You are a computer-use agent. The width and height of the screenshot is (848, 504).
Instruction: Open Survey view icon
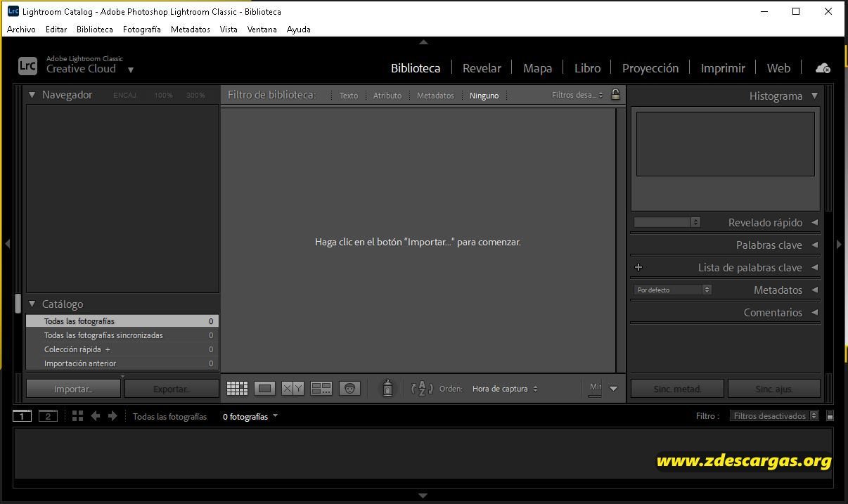[321, 388]
